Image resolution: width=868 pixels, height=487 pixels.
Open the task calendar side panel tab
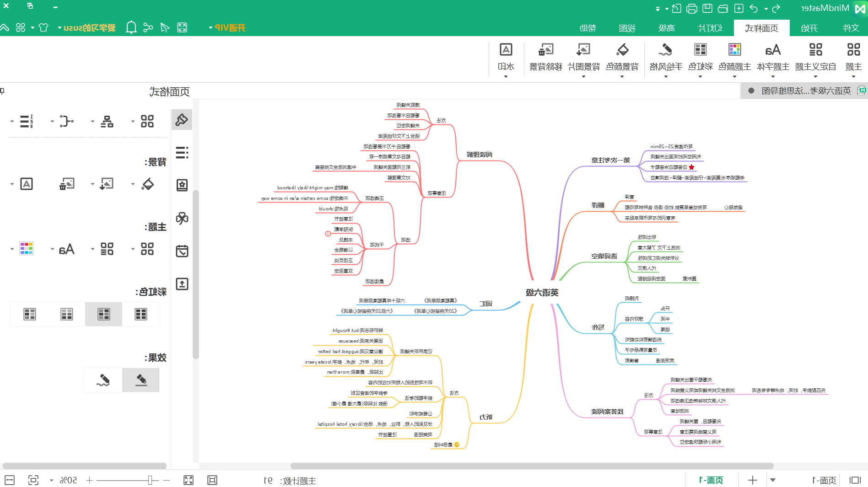click(182, 251)
